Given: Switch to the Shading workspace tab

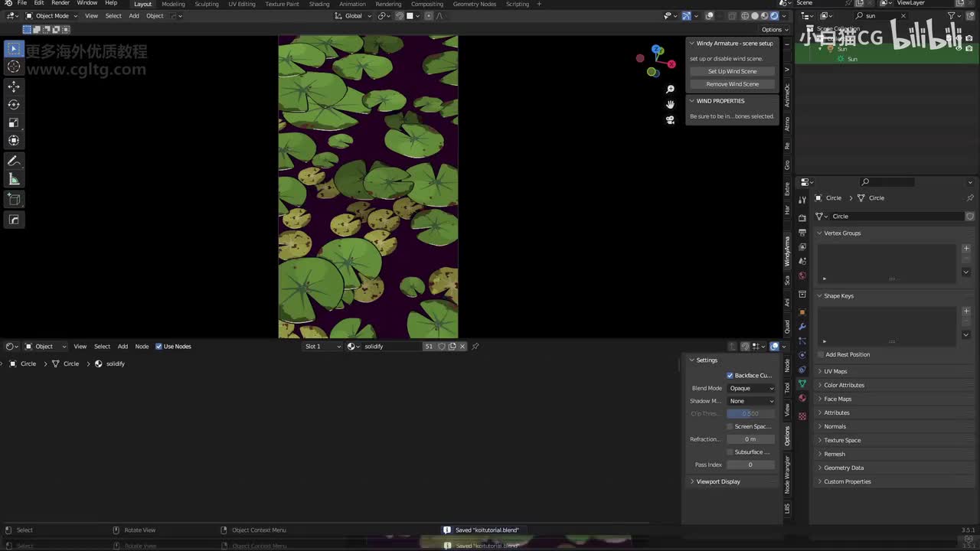Looking at the screenshot, I should (x=319, y=4).
